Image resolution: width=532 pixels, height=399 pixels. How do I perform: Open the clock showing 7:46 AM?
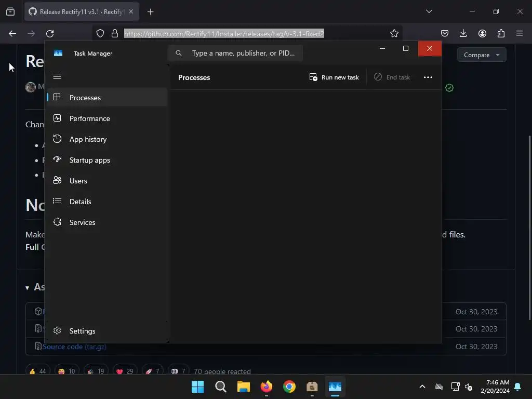[495, 387]
